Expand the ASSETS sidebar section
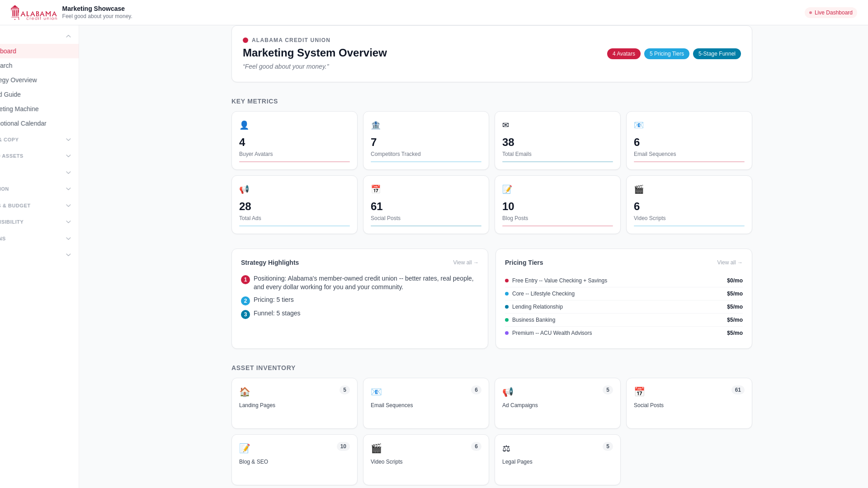This screenshot has height=488, width=868. pyautogui.click(x=68, y=156)
